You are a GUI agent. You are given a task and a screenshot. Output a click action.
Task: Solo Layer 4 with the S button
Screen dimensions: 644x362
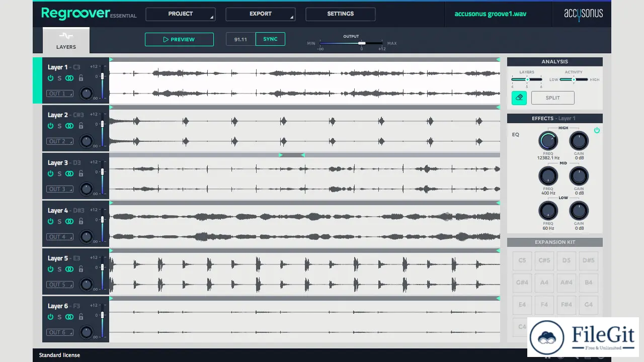[x=59, y=221]
